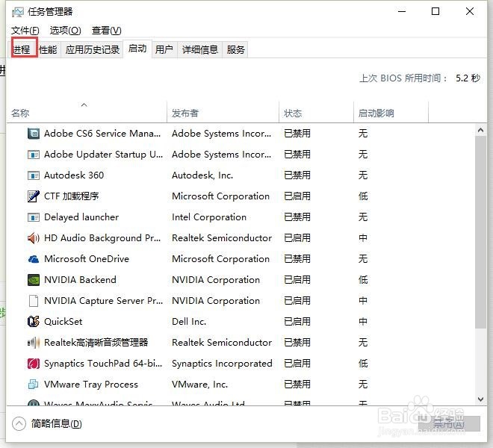Viewport: 493px width, 448px height.
Task: Click the Synaptics TouchPad red icon
Action: click(34, 364)
